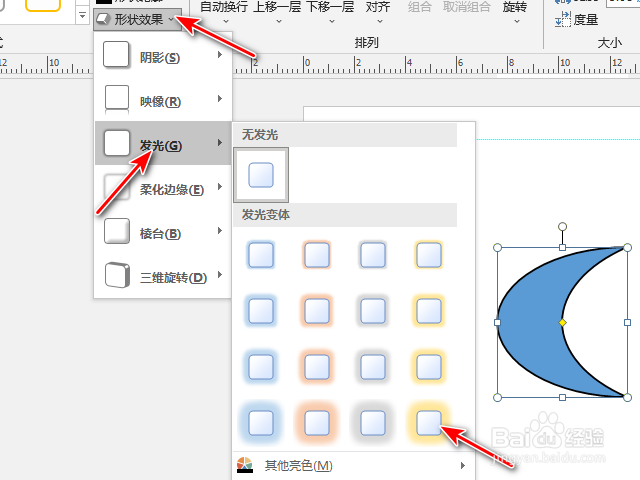This screenshot has height=480, width=640.
Task: Select the 发光(G) menu item
Action: click(163, 143)
